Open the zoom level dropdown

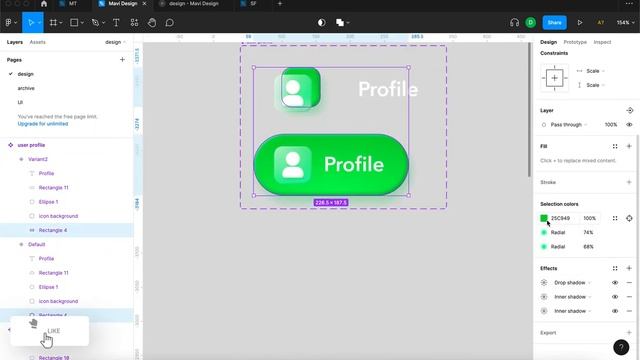625,23
